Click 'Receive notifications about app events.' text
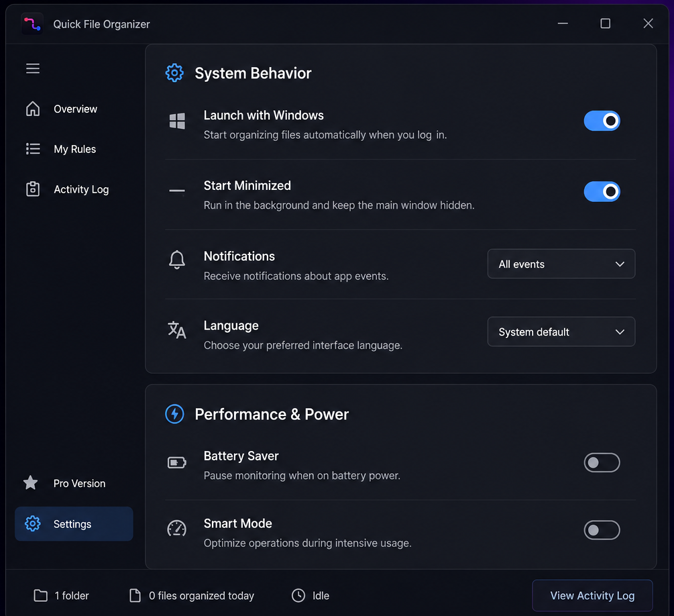Image resolution: width=674 pixels, height=616 pixels. [296, 276]
